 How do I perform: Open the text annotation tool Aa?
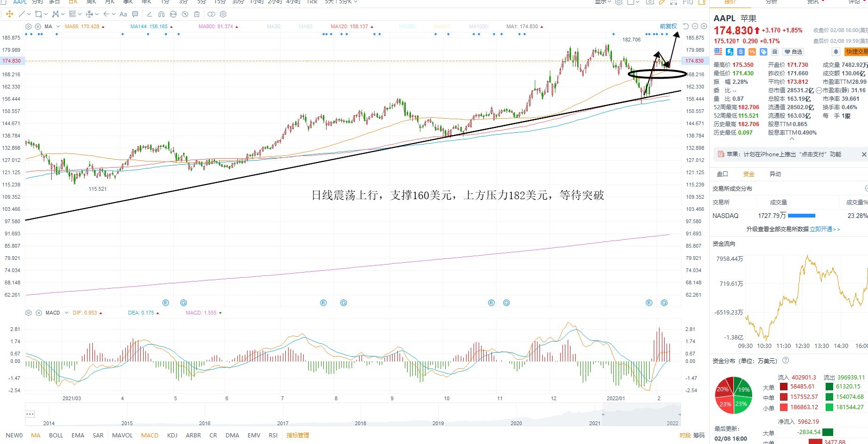[x=123, y=14]
